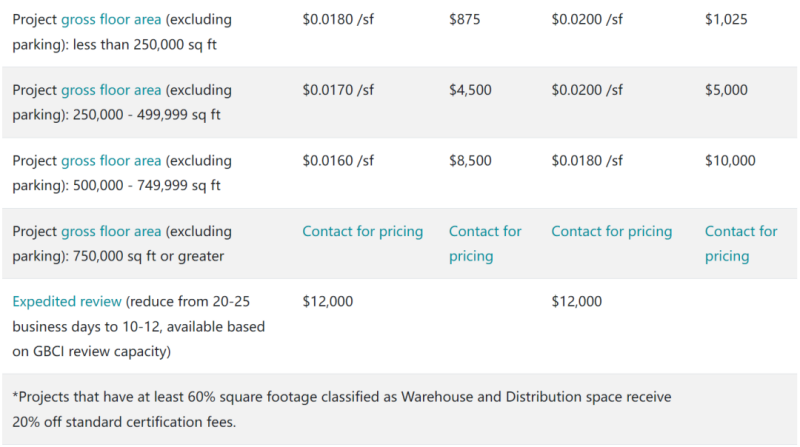Click third 'Contact for pricing' link in row
Viewport: 800px width, 447px height.
[x=611, y=231]
